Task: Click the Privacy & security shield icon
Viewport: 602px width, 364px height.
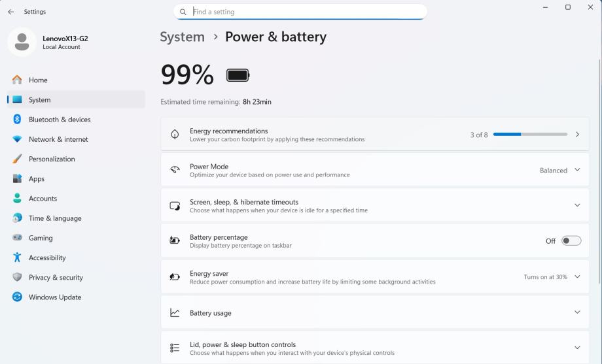Action: [x=18, y=277]
